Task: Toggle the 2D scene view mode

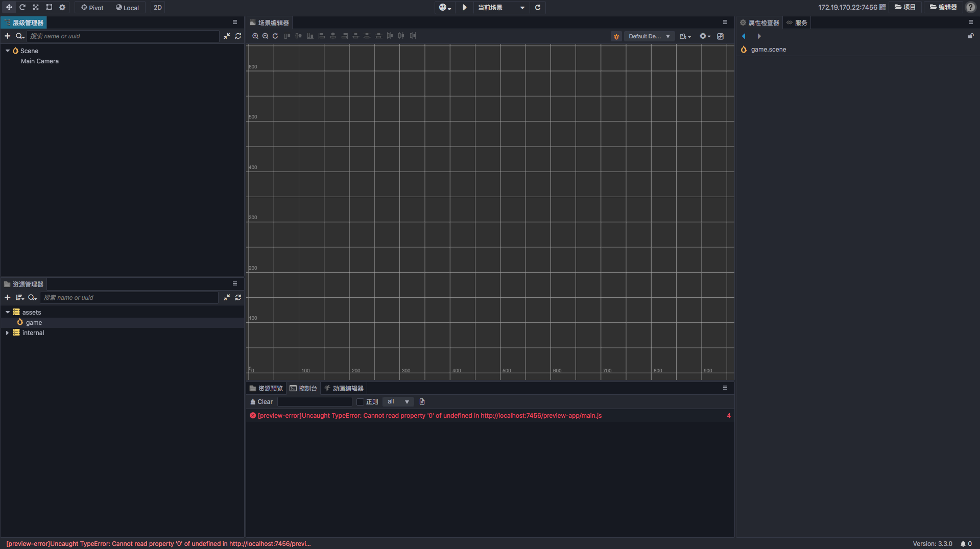Action: coord(158,7)
